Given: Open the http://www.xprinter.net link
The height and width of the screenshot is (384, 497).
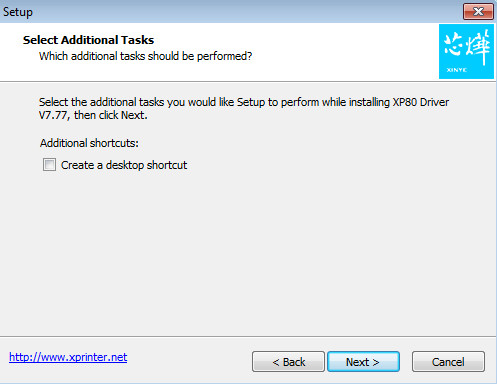Looking at the screenshot, I should click(x=68, y=357).
